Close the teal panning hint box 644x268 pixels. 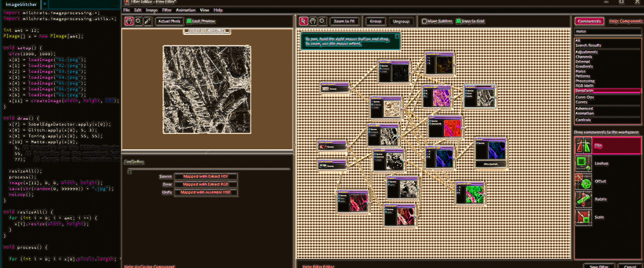coord(397,36)
